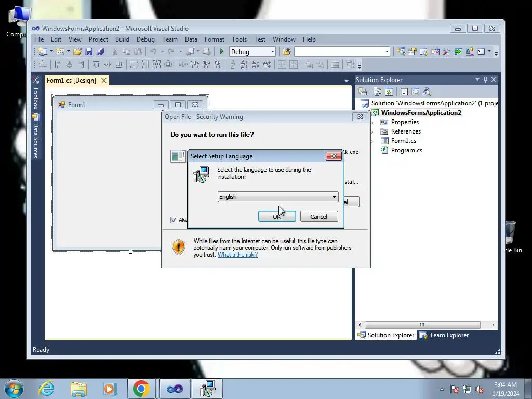Click the Make Vertical Spacing Equal icon

pos(233,64)
